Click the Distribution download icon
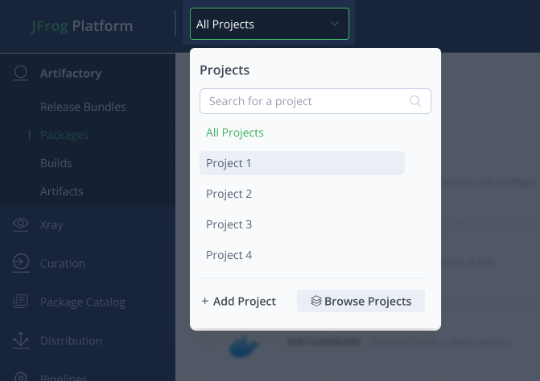 tap(21, 340)
